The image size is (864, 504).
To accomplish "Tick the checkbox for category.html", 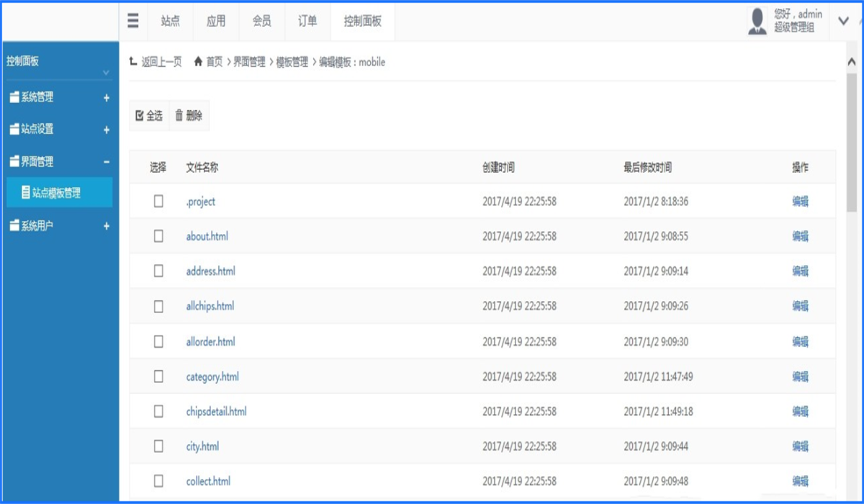I will click(x=158, y=376).
